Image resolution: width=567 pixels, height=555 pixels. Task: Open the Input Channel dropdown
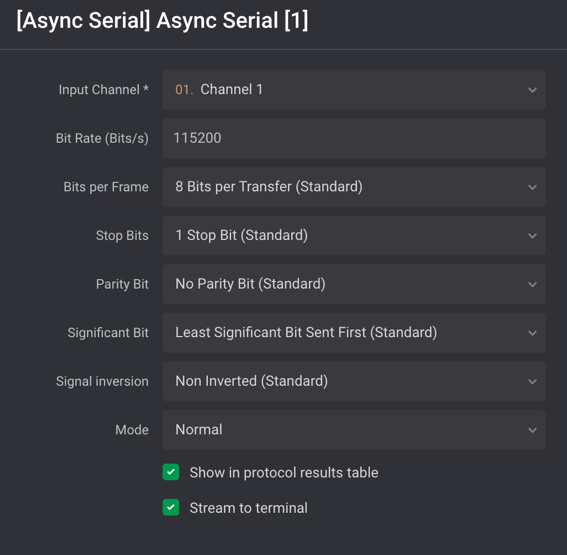pos(354,90)
